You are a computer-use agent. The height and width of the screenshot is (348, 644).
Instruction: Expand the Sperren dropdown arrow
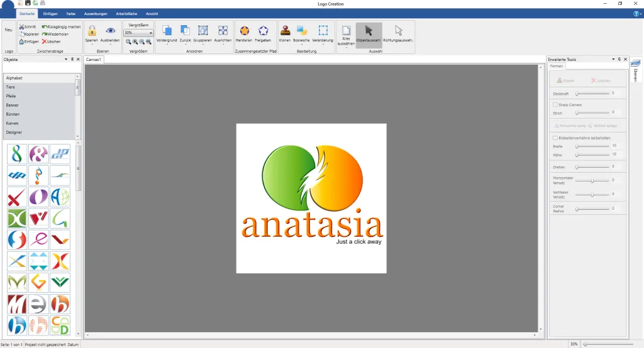pyautogui.click(x=92, y=45)
